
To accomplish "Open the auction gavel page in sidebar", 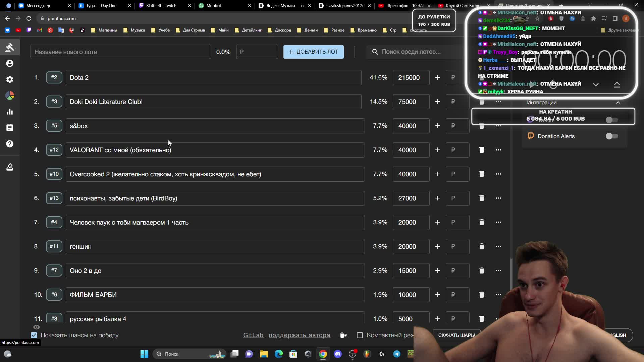I will click(x=10, y=47).
